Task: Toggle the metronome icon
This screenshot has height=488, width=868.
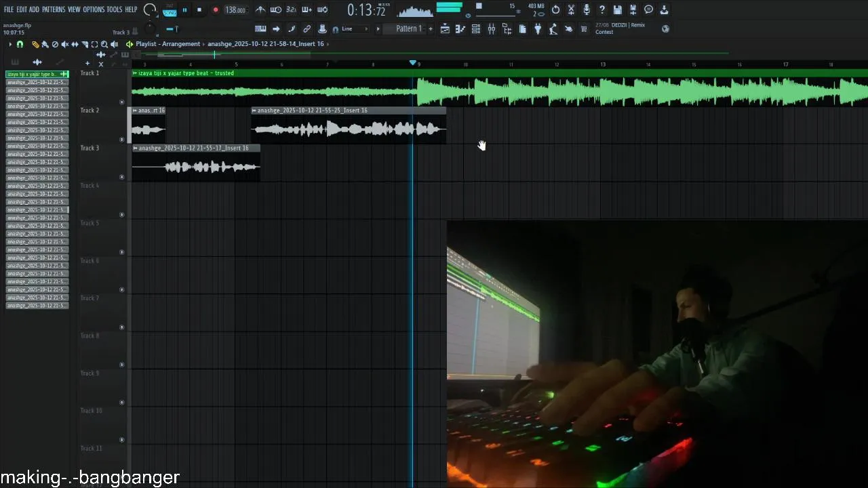Action: point(260,9)
